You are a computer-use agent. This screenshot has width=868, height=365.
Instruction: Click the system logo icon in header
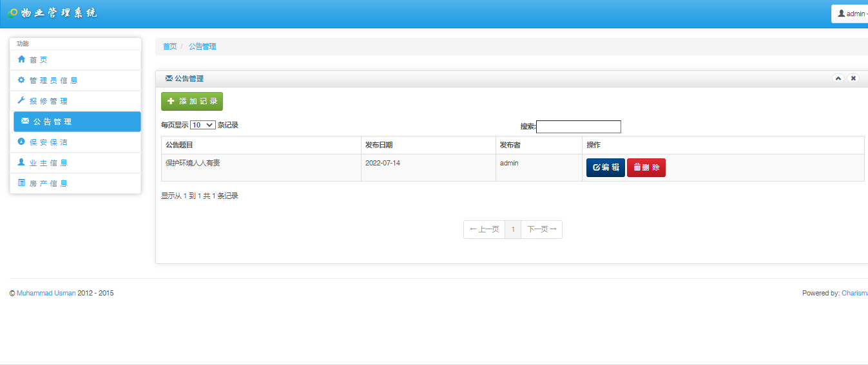[12, 14]
